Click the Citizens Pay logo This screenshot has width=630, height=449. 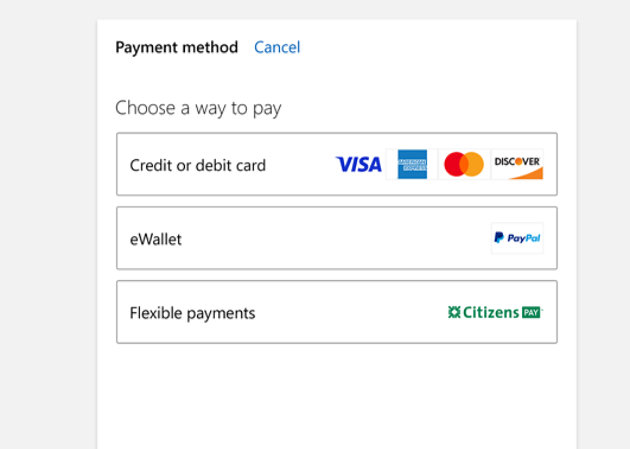click(494, 312)
